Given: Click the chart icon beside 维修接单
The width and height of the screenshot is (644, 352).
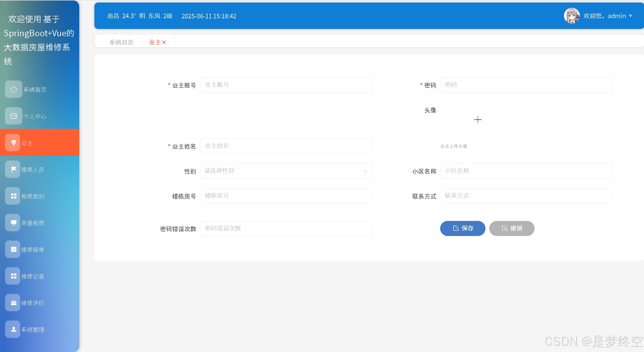Looking at the screenshot, I should coord(14,249).
